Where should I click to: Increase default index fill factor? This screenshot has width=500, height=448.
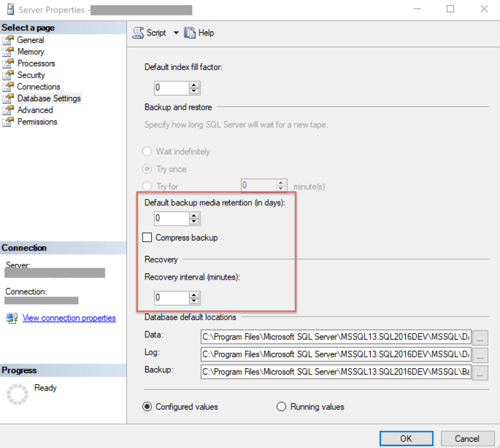coord(194,85)
